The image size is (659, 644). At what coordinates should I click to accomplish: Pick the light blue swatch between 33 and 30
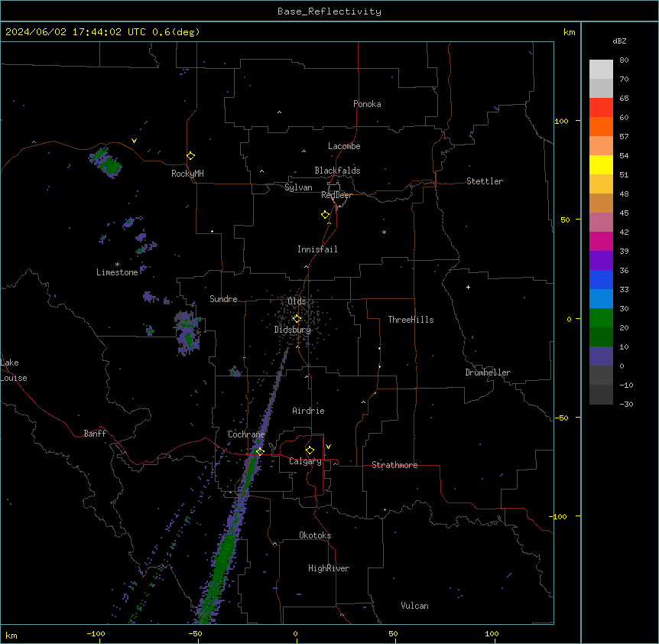pos(601,299)
